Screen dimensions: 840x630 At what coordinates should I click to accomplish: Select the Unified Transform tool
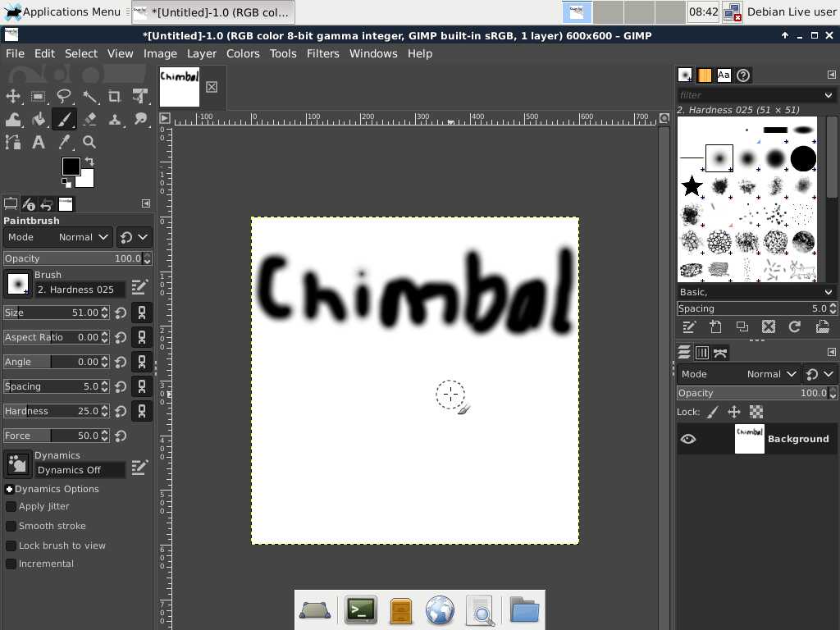[140, 97]
